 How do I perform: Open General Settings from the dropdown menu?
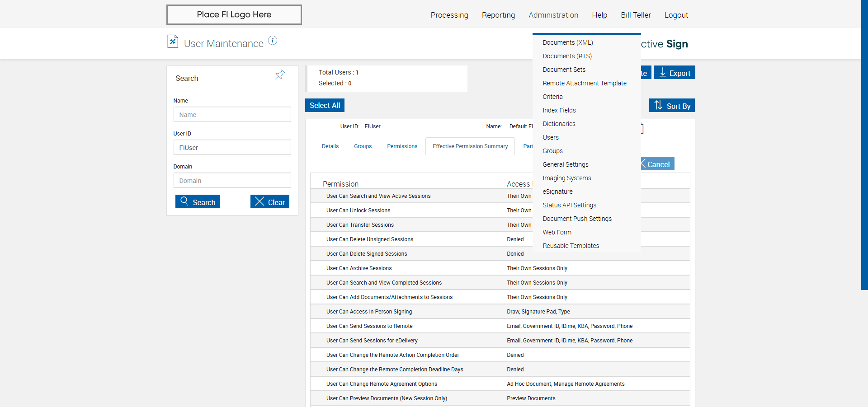(x=565, y=164)
